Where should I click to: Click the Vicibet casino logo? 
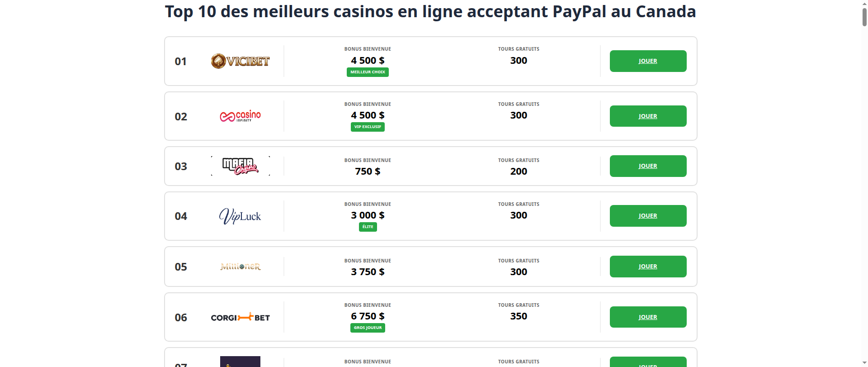240,61
